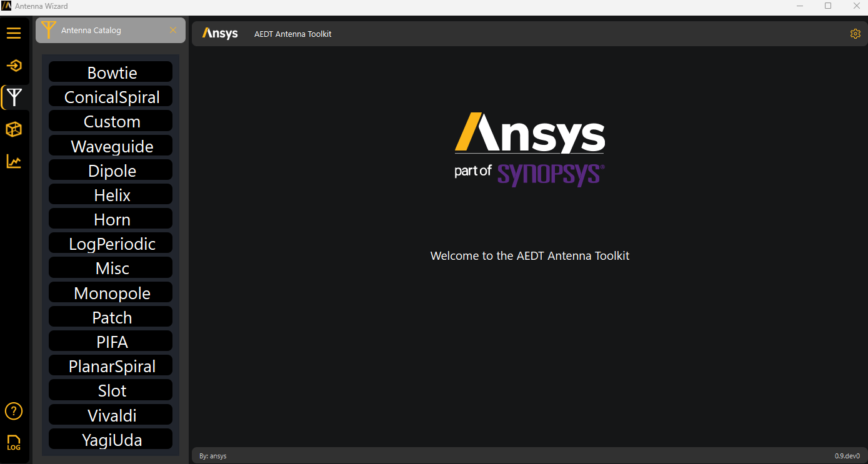This screenshot has height=464, width=868.
Task: Open settings gear in the title bar
Action: click(856, 34)
